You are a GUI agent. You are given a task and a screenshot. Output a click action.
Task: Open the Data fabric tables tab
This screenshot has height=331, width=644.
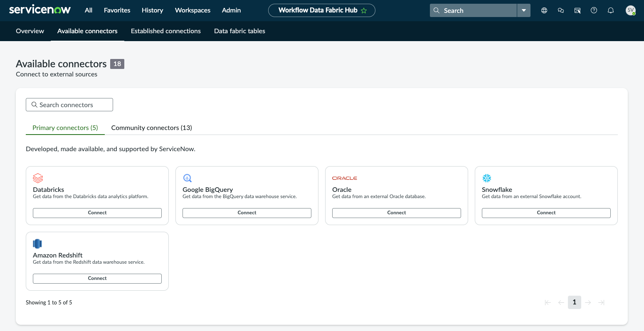[239, 31]
